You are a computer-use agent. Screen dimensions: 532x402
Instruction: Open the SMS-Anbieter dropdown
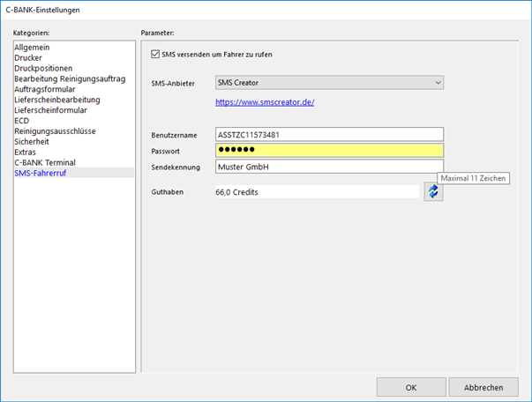point(328,83)
